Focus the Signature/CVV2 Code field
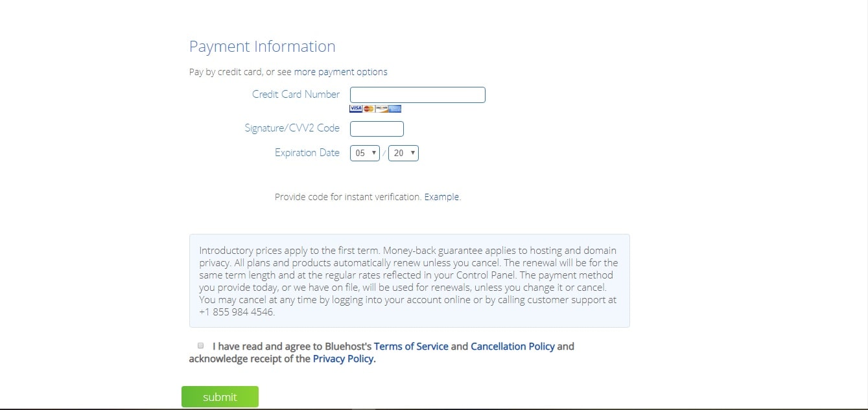This screenshot has width=868, height=410. click(377, 129)
